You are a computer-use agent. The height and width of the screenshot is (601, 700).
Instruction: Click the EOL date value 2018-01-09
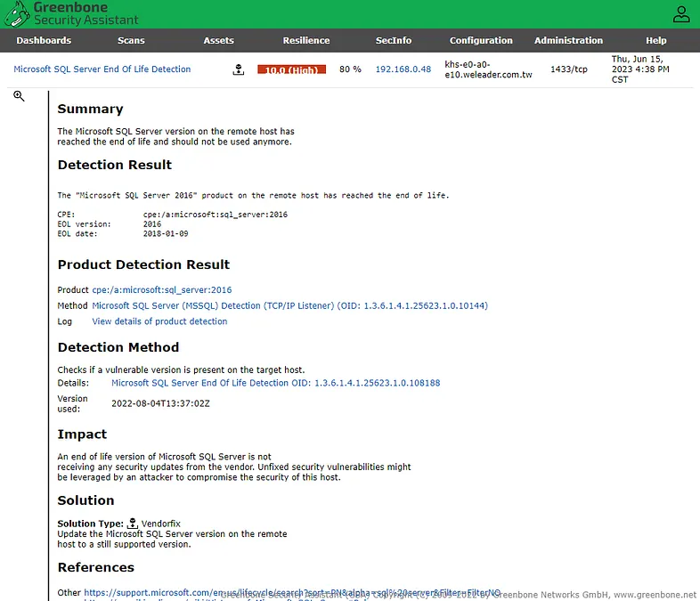coord(166,234)
